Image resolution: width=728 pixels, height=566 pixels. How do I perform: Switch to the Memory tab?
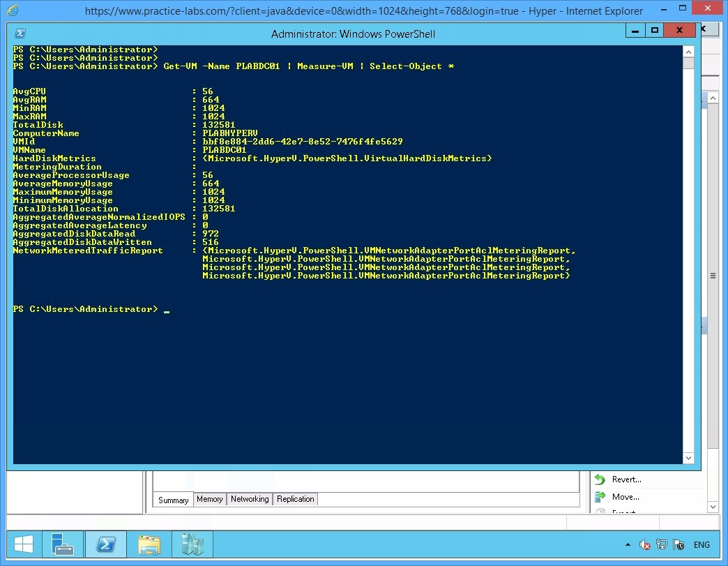click(x=209, y=499)
